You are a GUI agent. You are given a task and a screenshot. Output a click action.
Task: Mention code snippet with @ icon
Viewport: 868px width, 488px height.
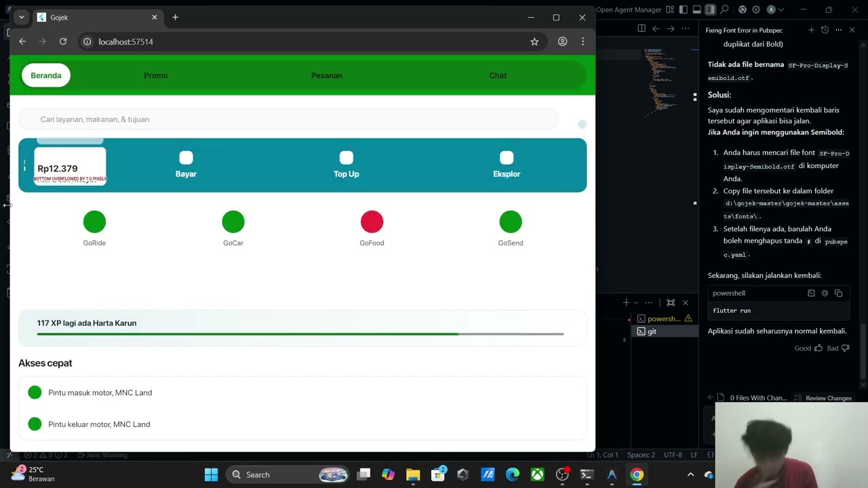tap(825, 293)
